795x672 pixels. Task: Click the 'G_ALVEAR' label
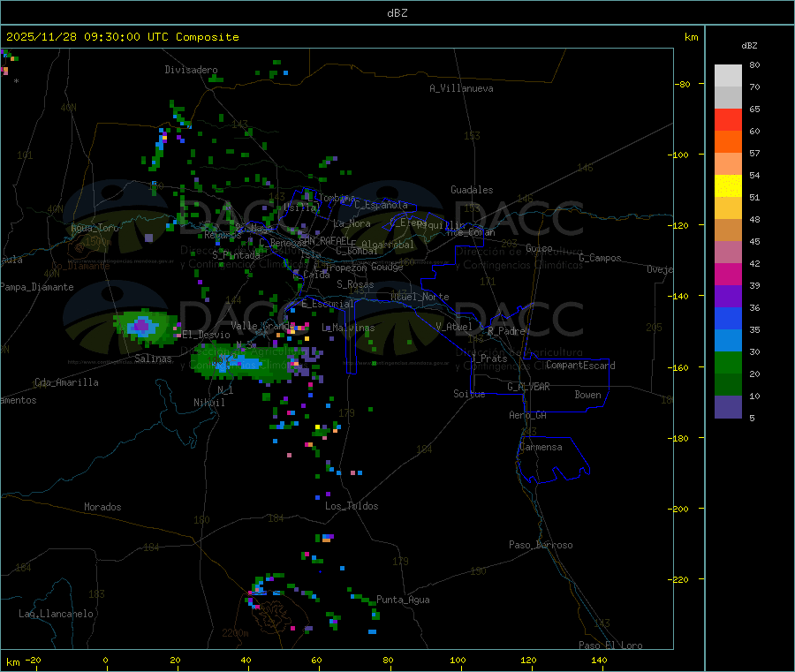[x=528, y=387]
